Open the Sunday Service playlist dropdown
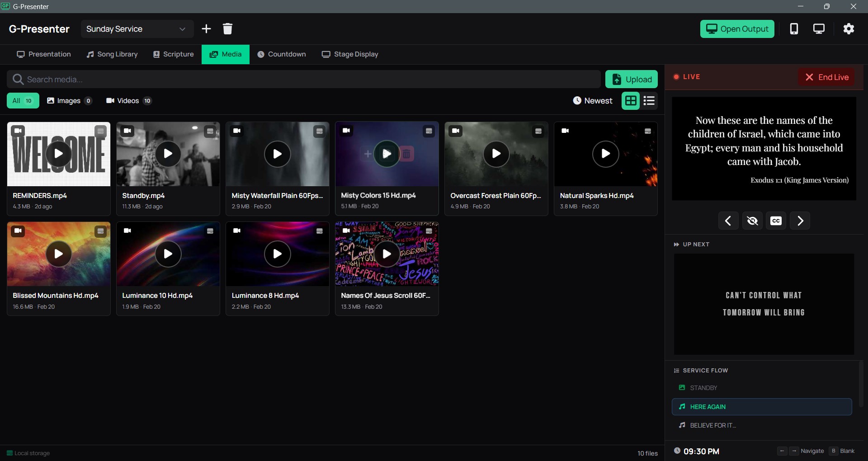The width and height of the screenshot is (868, 461). tap(137, 28)
